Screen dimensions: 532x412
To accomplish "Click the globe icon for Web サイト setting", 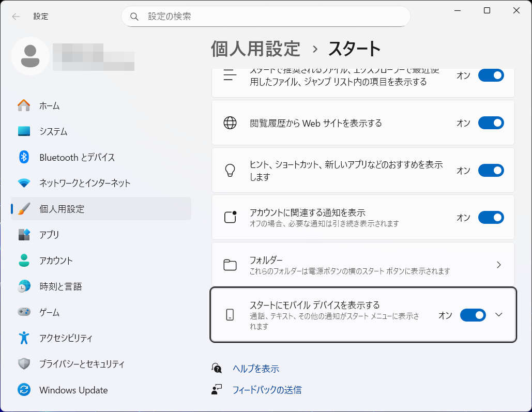I will [x=230, y=123].
